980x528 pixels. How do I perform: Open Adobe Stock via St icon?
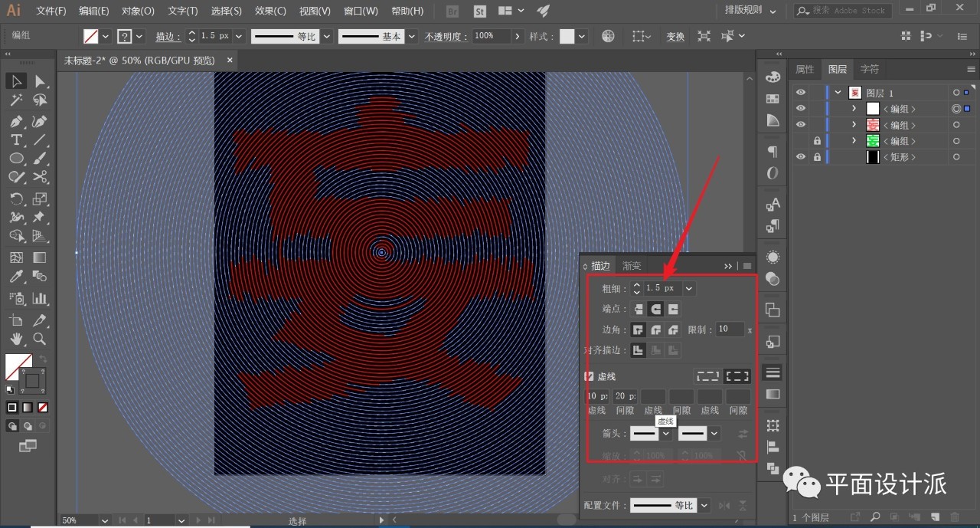pos(480,11)
